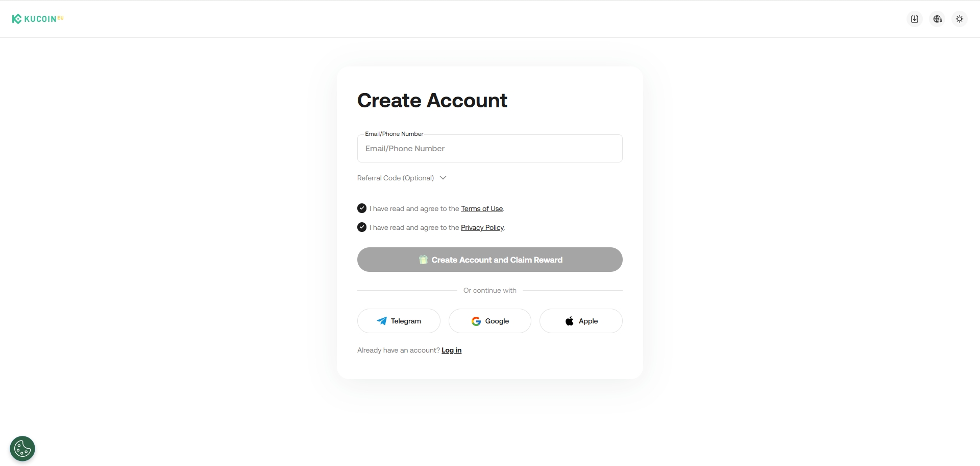Viewport: 980px width, 466px height.
Task: Focus the Email/Phone Number input field
Action: (489, 149)
